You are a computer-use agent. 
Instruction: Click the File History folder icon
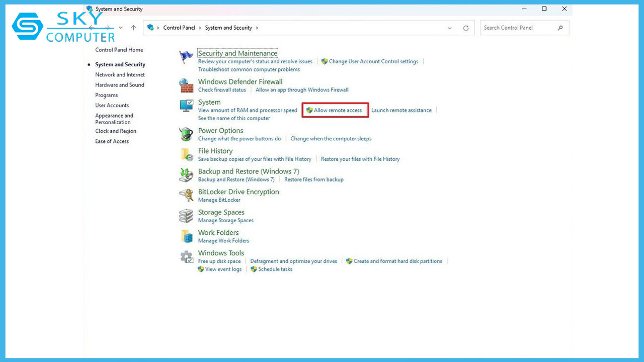186,155
